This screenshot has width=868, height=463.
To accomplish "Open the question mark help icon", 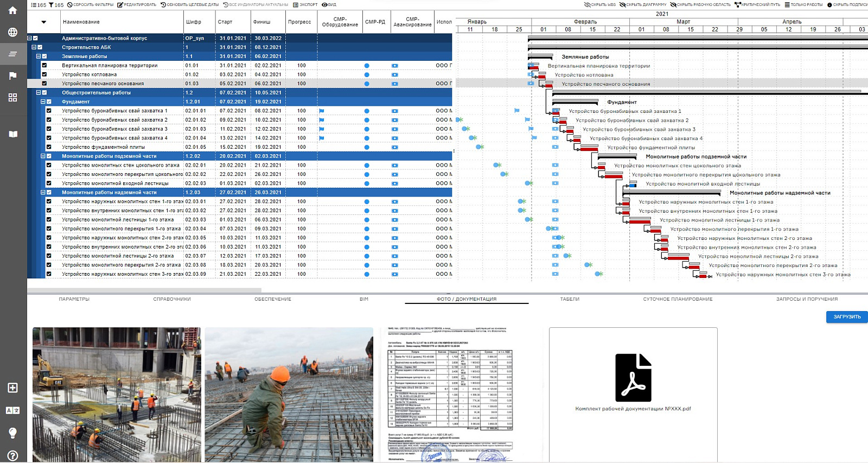I will 12,456.
